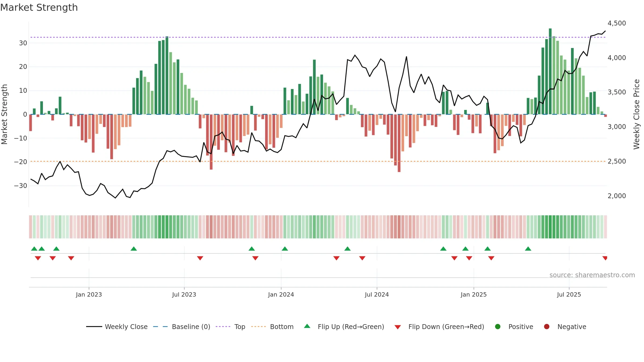Toggle the Top dotted-line legend entry

(230, 327)
